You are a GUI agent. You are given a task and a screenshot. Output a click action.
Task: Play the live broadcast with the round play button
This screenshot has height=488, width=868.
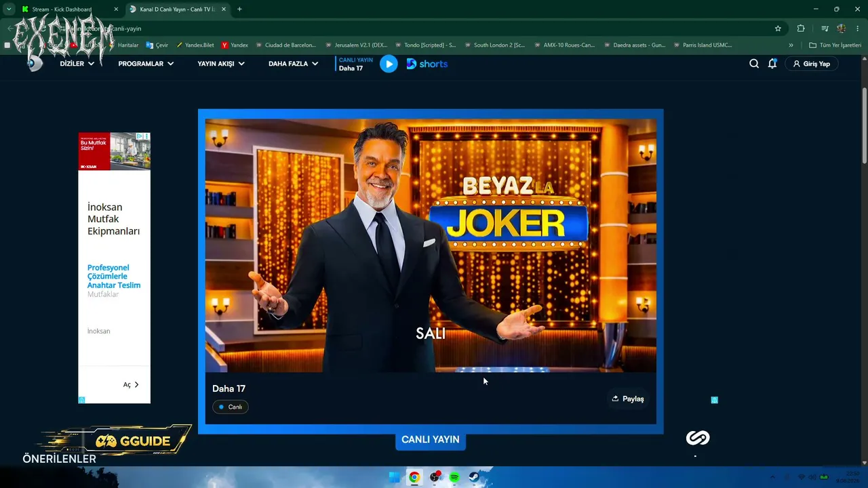pyautogui.click(x=389, y=64)
